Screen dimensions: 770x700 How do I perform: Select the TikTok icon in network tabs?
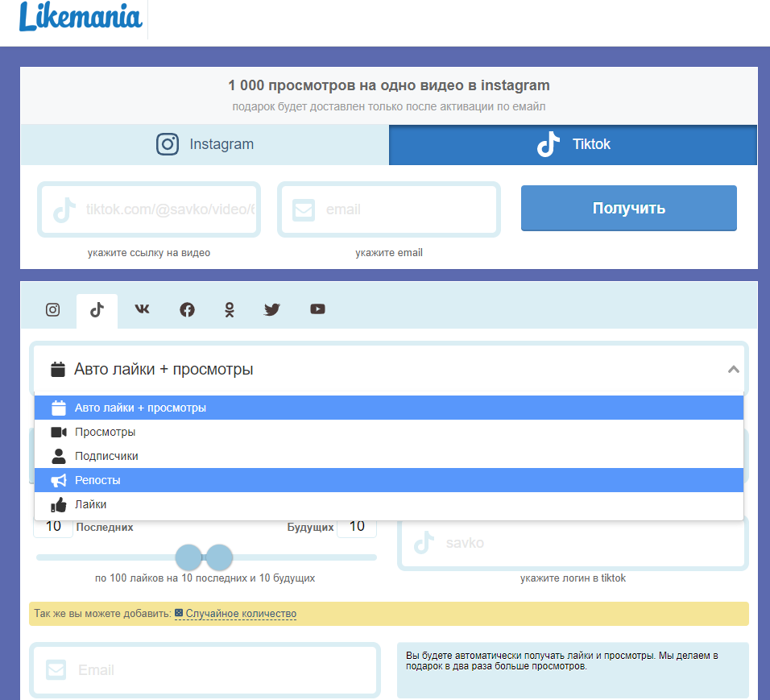point(97,310)
